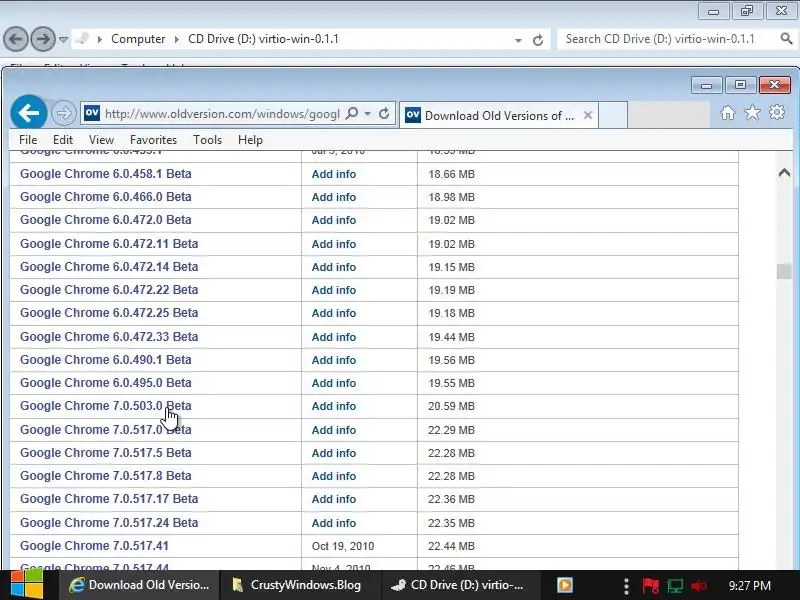The width and height of the screenshot is (800, 600).
Task: Click the Action Center red flag tray icon
Action: (651, 585)
